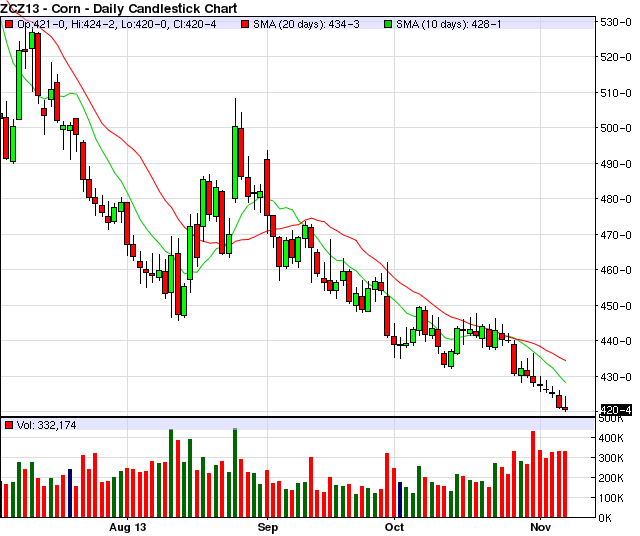
Task: Click the Vol: 332,174 label
Action: coord(47,425)
